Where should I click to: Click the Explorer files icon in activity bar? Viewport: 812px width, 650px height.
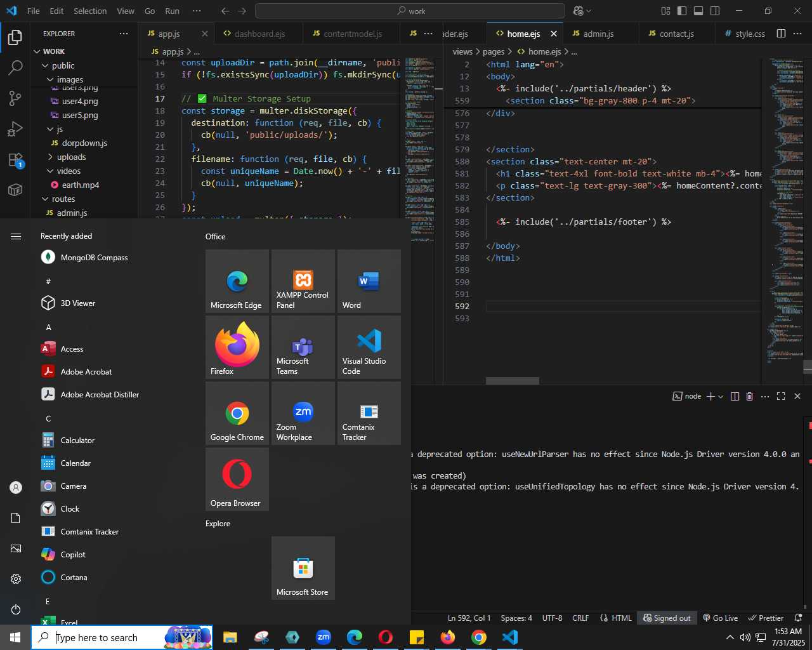15,37
